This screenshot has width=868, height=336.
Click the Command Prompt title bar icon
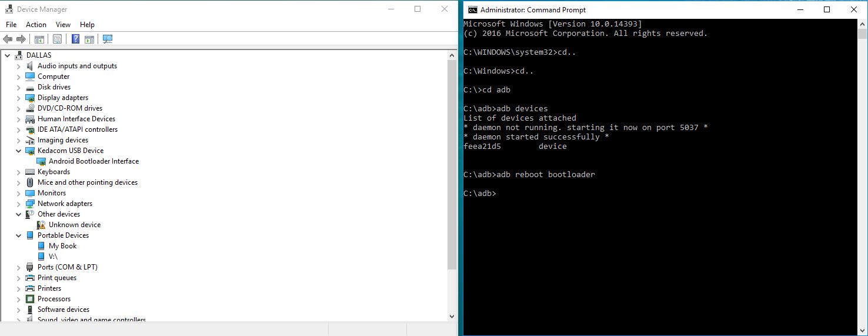(x=472, y=9)
